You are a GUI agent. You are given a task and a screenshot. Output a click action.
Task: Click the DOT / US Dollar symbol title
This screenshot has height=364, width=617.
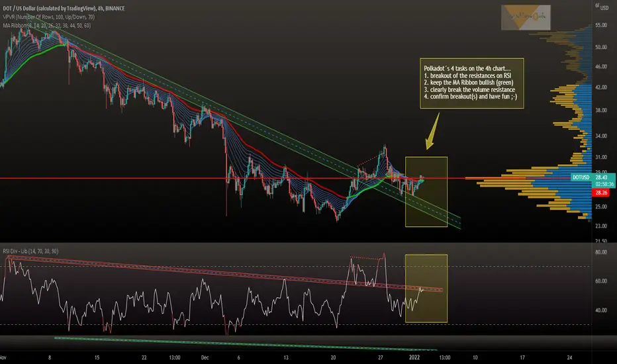(64, 8)
